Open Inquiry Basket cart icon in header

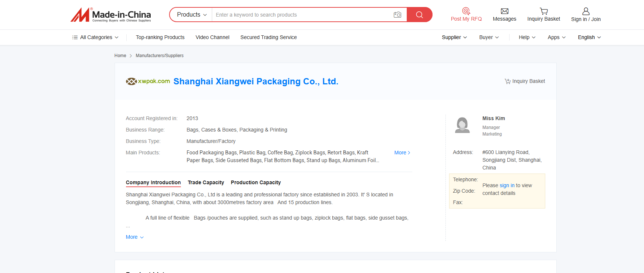click(543, 11)
